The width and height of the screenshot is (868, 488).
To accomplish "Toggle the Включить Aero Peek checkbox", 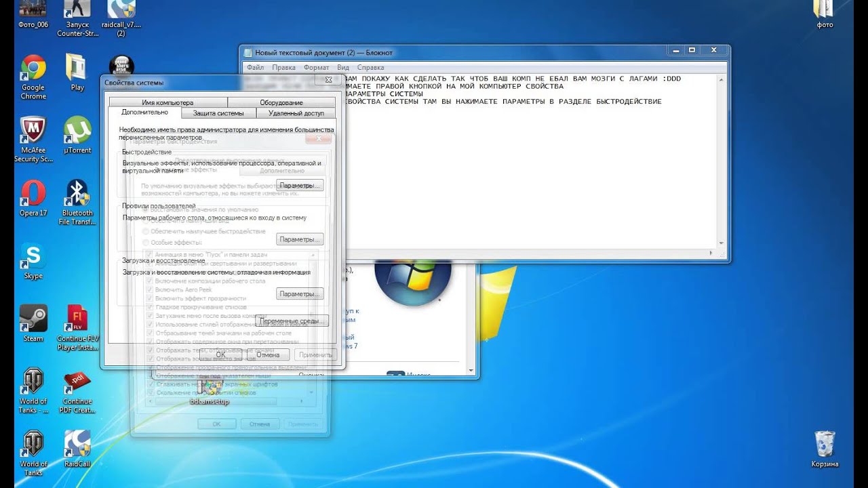I will tap(150, 289).
